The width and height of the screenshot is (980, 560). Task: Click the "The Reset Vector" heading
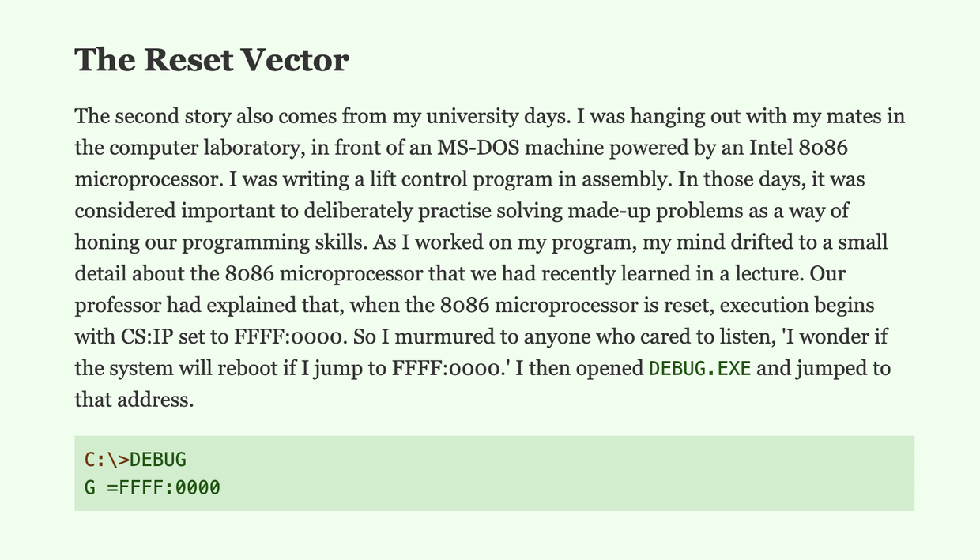pos(211,60)
